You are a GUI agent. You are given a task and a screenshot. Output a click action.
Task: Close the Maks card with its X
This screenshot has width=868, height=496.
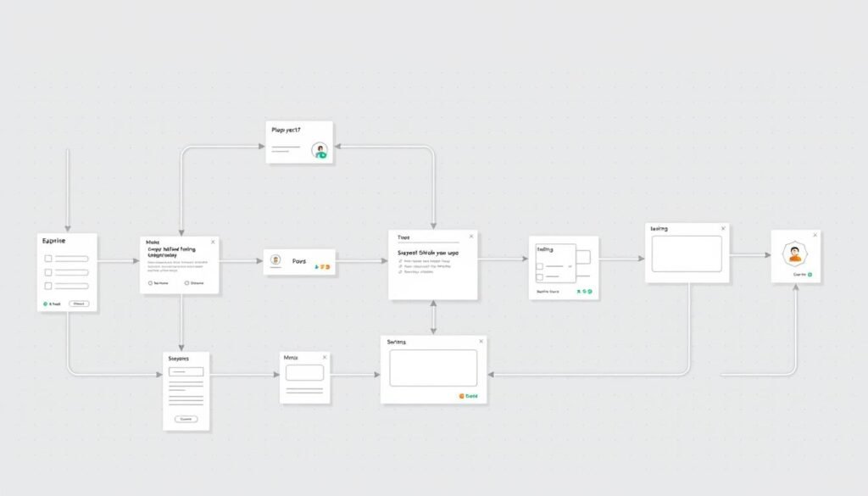click(213, 242)
